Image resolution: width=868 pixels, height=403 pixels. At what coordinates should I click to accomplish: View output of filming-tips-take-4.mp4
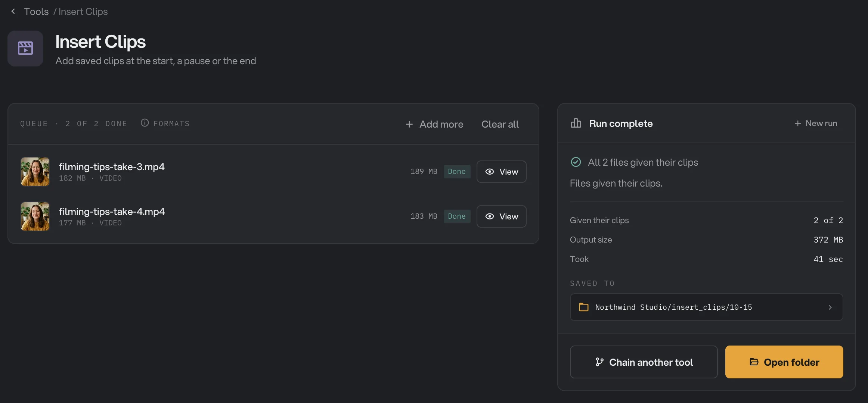point(502,216)
